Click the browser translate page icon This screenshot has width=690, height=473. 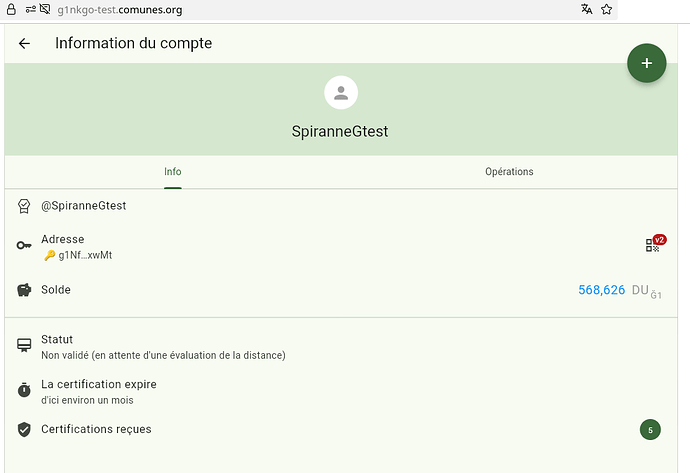[x=586, y=9]
